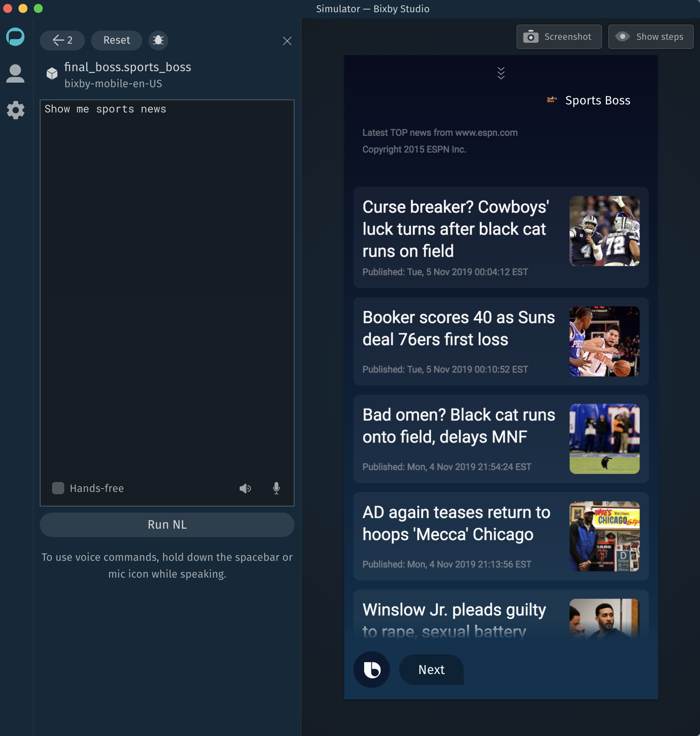Click the microphone icon
Image resolution: width=700 pixels, height=736 pixels.
pyautogui.click(x=277, y=488)
